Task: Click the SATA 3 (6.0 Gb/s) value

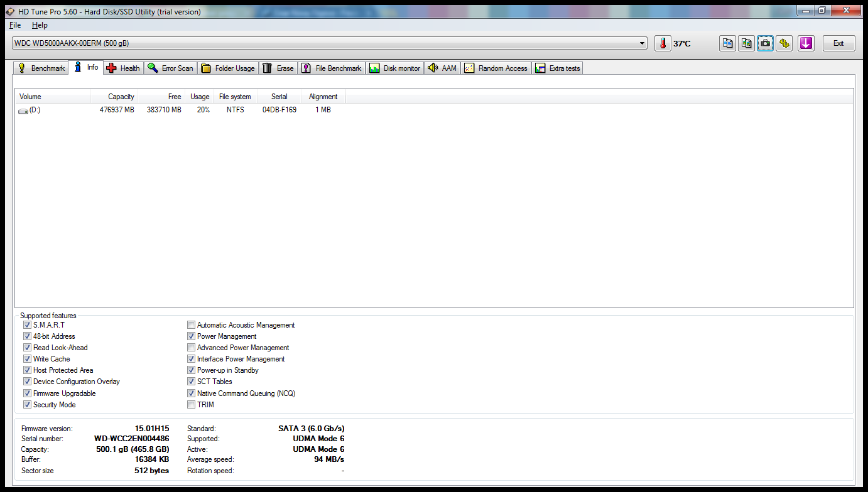Action: [x=312, y=429]
